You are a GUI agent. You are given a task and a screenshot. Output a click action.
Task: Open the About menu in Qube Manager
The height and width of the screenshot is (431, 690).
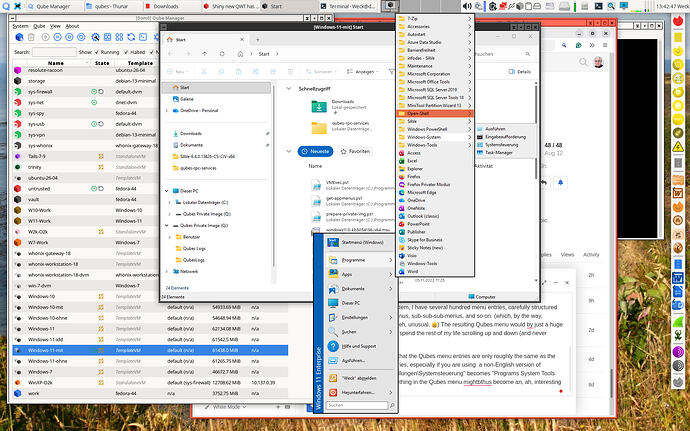[x=72, y=26]
